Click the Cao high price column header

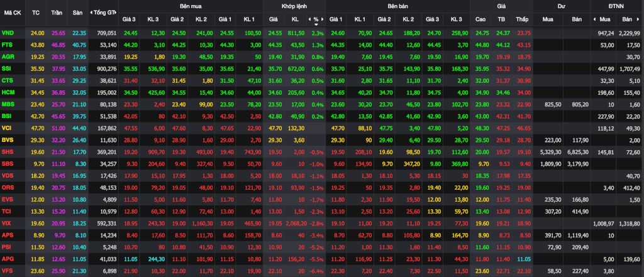pyautogui.click(x=480, y=19)
